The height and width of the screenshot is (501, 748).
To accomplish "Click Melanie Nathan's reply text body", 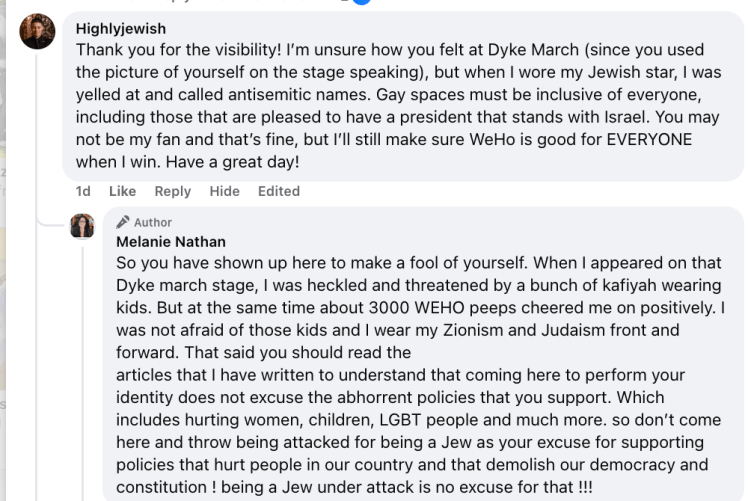I will tap(420, 370).
